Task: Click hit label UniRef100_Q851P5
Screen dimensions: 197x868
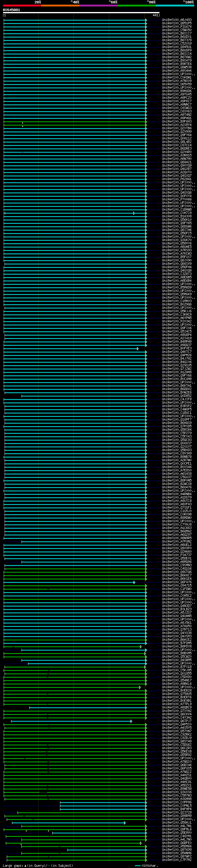Action: coord(177,23)
